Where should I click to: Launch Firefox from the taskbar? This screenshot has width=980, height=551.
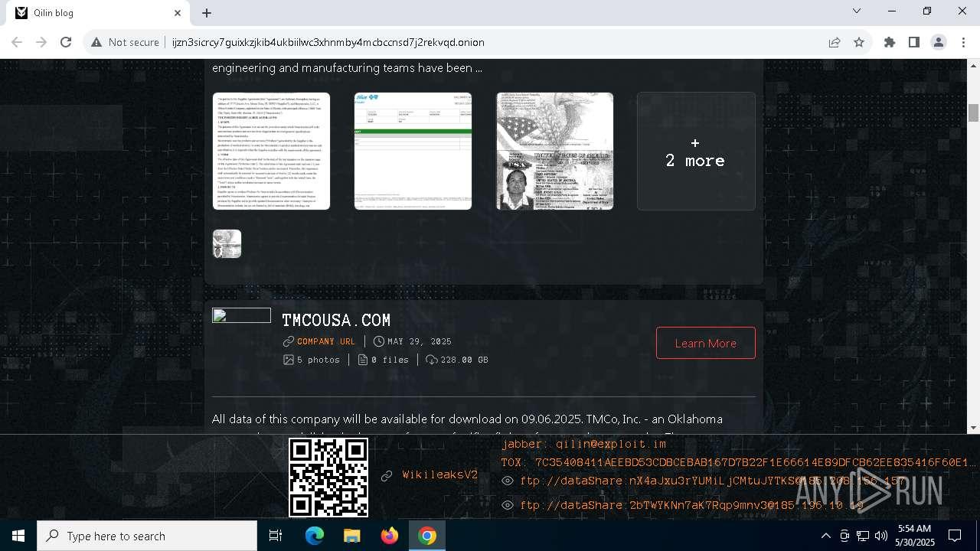[390, 536]
